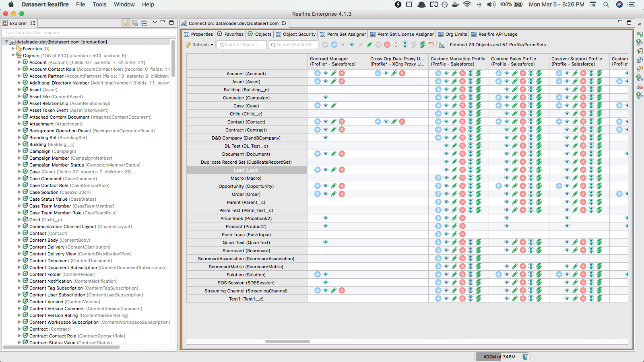This screenshot has width=644, height=362.
Task: Click the teal grant-read eye toolbar icon
Action: click(352, 45)
